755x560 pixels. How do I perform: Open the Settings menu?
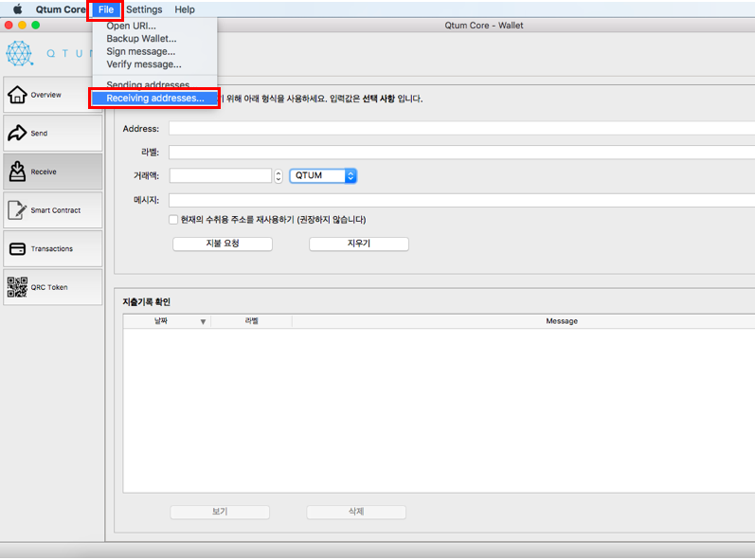pos(144,9)
